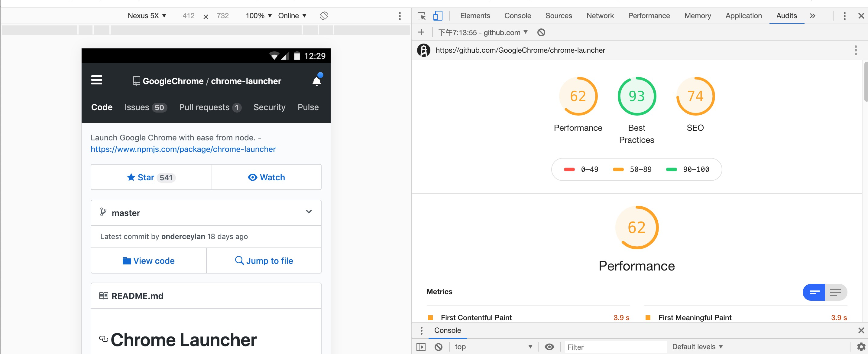Create live expression eye icon
The width and height of the screenshot is (868, 354).
[549, 347]
